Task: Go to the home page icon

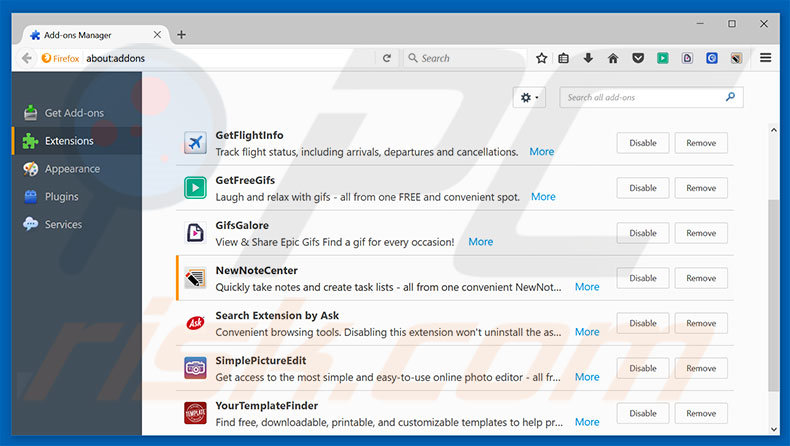Action: [x=613, y=58]
